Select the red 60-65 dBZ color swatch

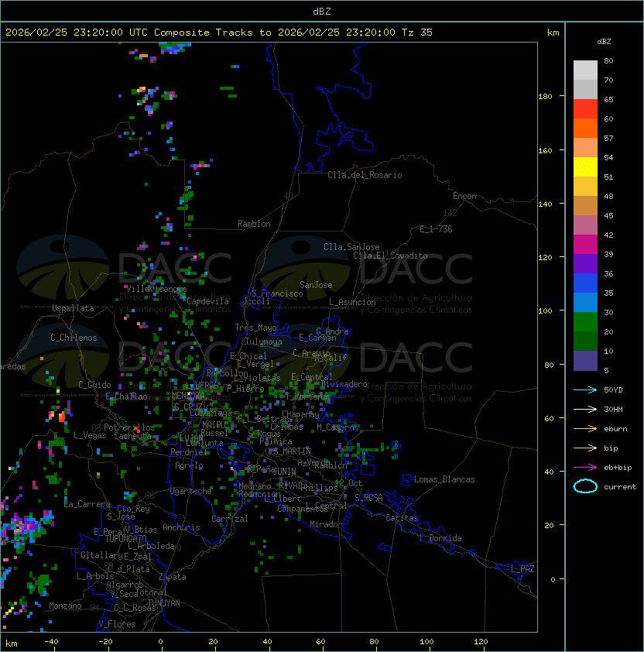pos(585,109)
